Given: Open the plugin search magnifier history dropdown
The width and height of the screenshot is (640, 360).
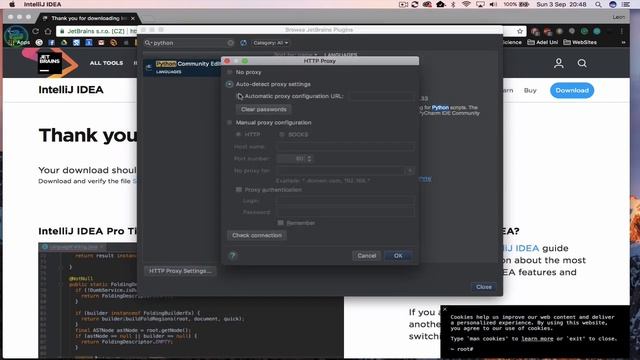Looking at the screenshot, I should point(148,43).
